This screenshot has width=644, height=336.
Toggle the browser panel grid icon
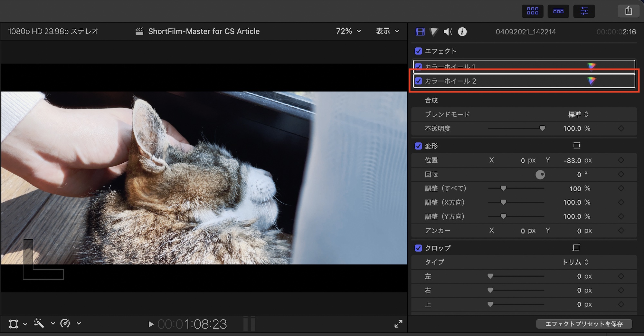pyautogui.click(x=532, y=11)
